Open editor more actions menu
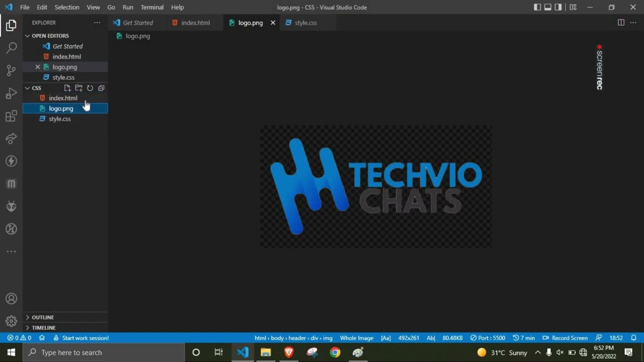Image resolution: width=644 pixels, height=362 pixels. coord(633,23)
